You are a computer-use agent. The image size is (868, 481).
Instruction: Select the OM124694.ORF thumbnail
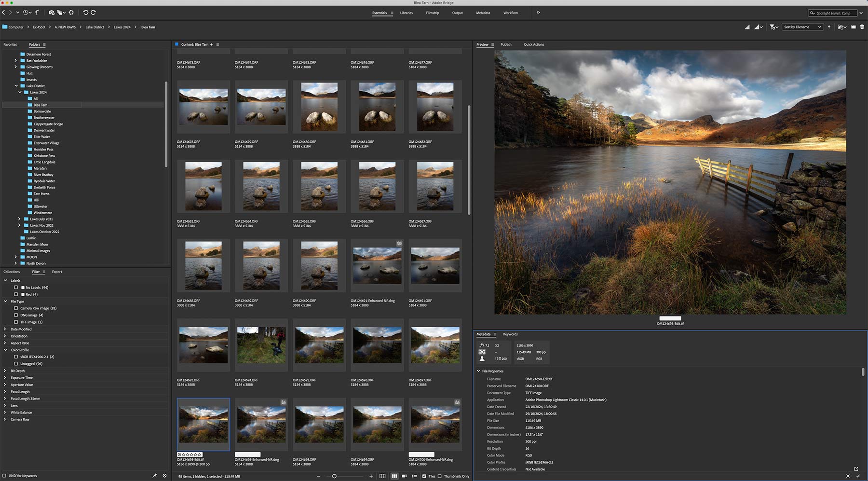coord(261,345)
